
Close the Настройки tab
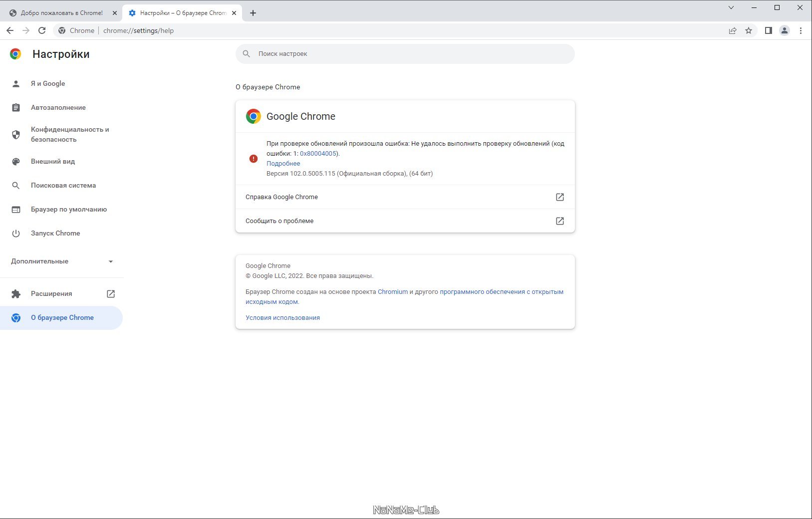click(234, 13)
